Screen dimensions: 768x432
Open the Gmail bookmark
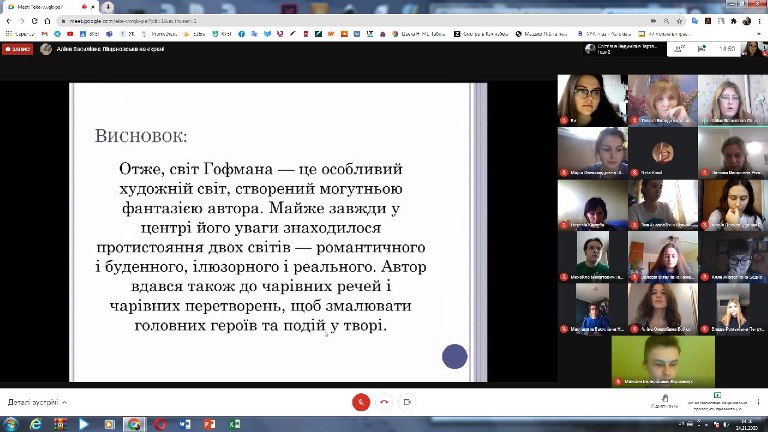pos(45,34)
